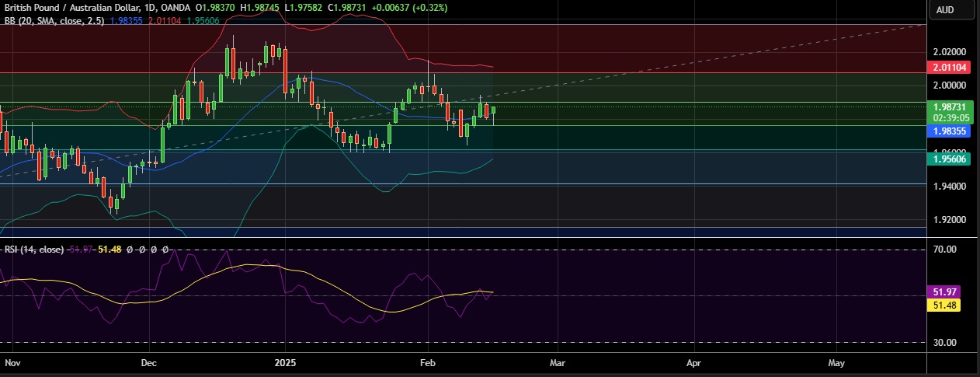The width and height of the screenshot is (980, 377).
Task: Click the Apr label on time axis
Action: (x=693, y=363)
